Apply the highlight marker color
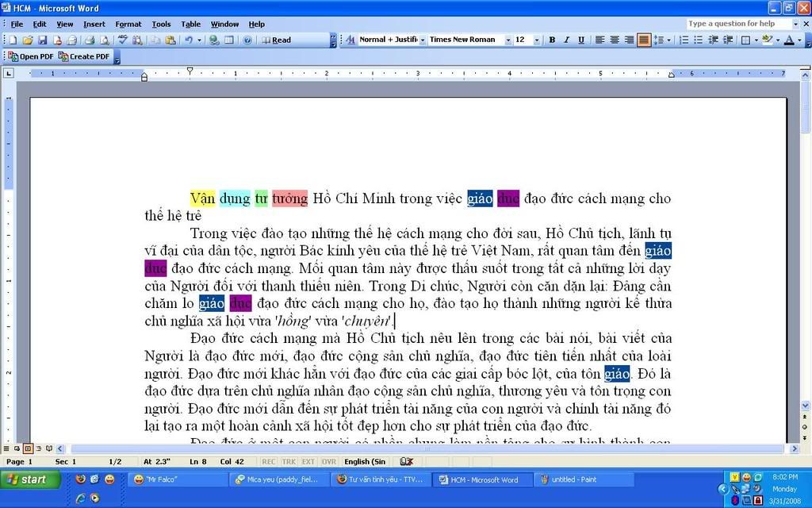 tap(767, 40)
